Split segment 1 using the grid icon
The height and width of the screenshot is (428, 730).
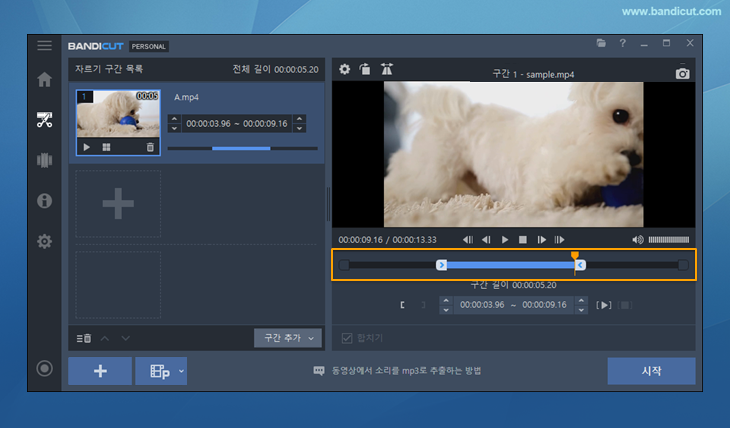point(107,147)
